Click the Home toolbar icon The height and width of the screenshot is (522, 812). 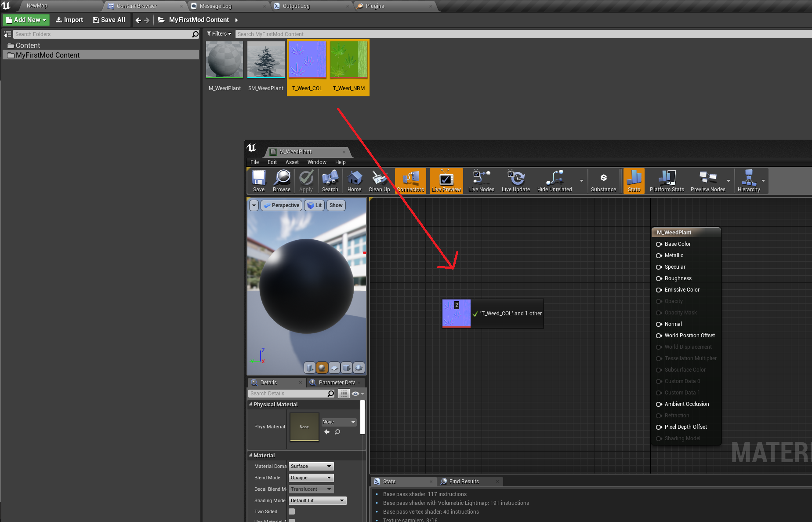point(354,181)
